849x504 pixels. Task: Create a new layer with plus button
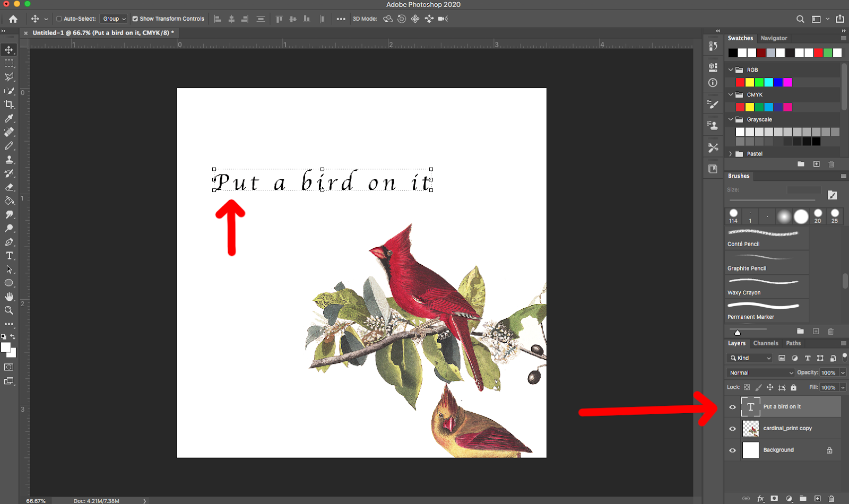818,499
